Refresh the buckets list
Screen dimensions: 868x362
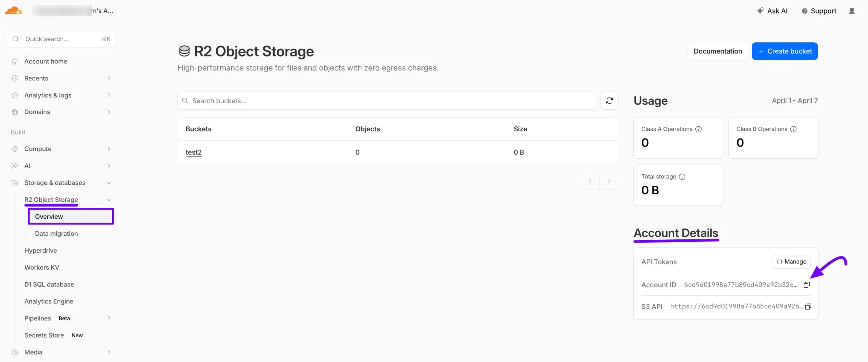(x=609, y=101)
